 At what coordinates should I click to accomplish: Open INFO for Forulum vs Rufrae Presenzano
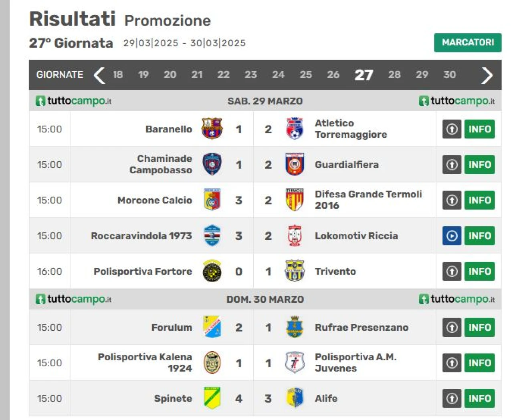(x=479, y=327)
